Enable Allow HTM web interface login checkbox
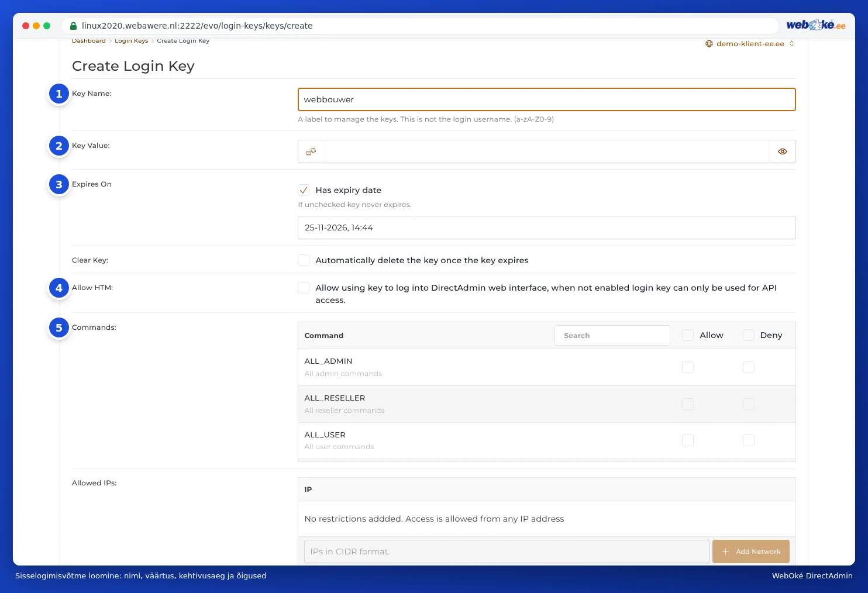Image resolution: width=868 pixels, height=593 pixels. (304, 288)
